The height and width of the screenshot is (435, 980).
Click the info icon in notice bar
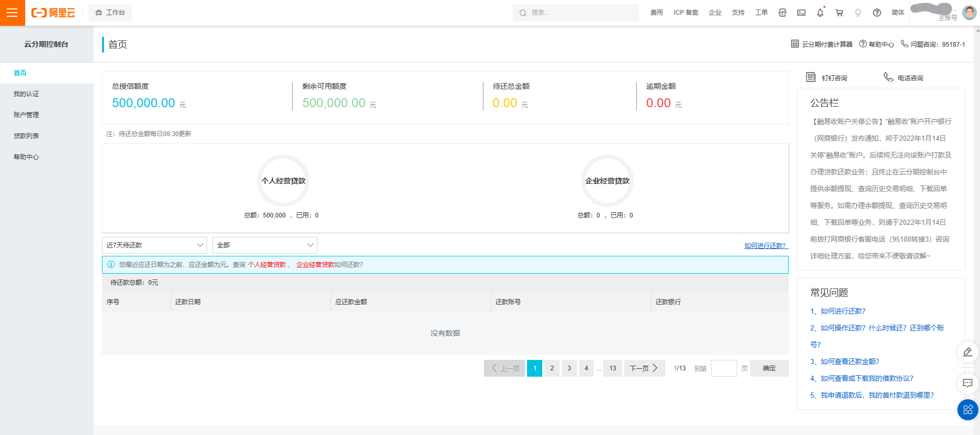(111, 265)
